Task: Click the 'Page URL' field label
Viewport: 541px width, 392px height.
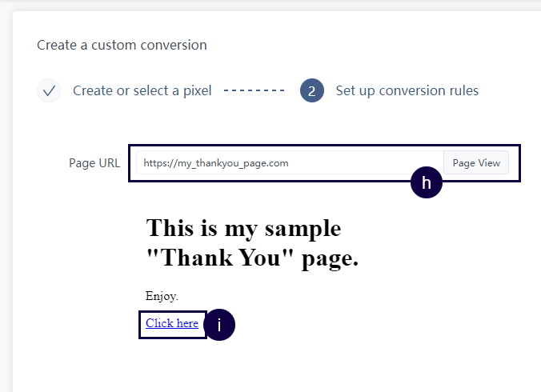Action: pyautogui.click(x=94, y=163)
